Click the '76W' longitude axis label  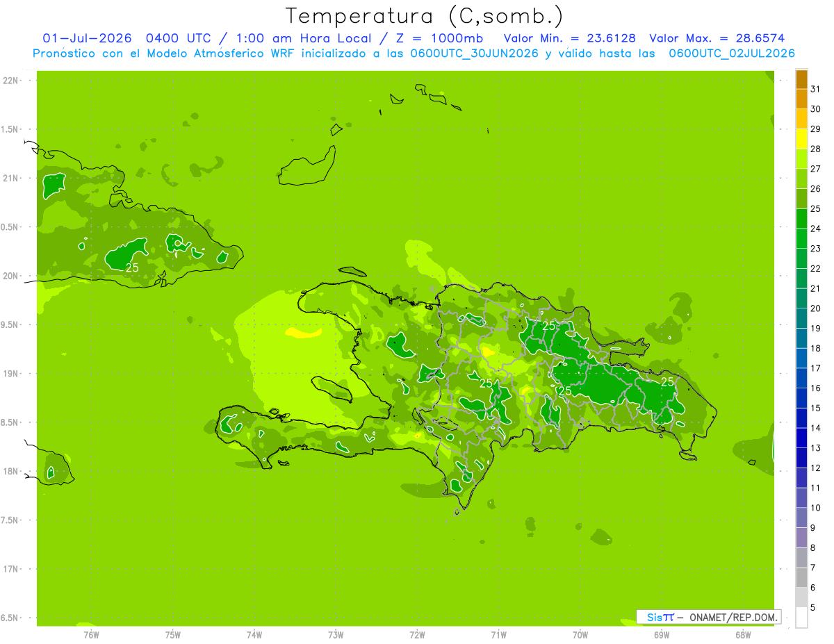click(x=91, y=635)
